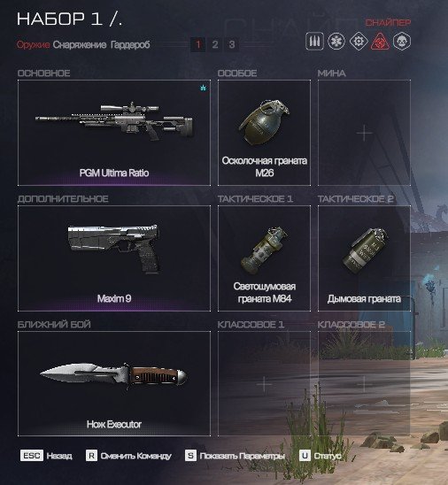The width and height of the screenshot is (448, 485).
Task: Select the Rifleman class bullets icon
Action: pyautogui.click(x=314, y=41)
